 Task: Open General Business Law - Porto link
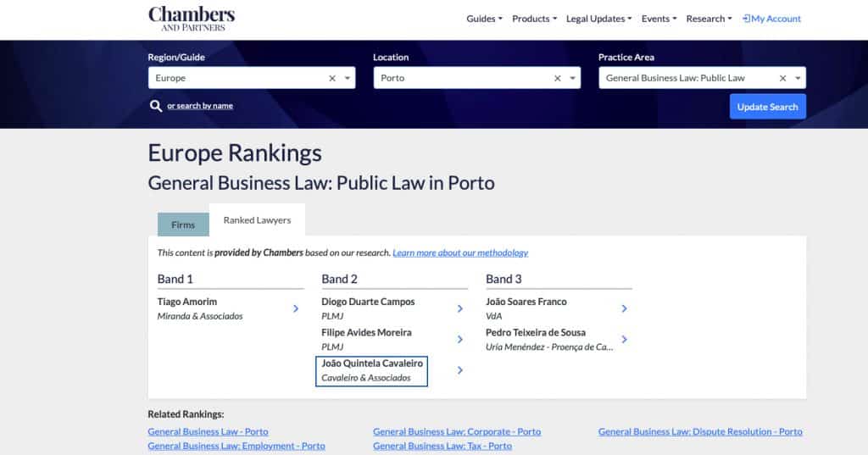[x=209, y=431]
